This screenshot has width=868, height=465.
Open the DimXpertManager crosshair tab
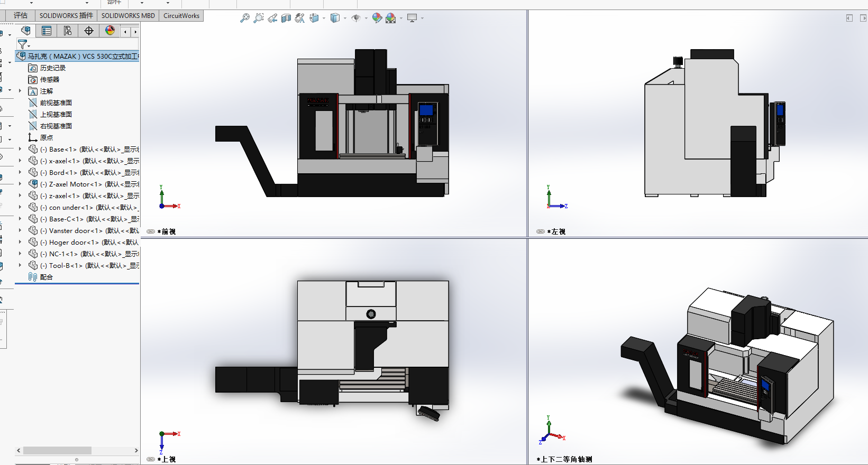[x=89, y=31]
